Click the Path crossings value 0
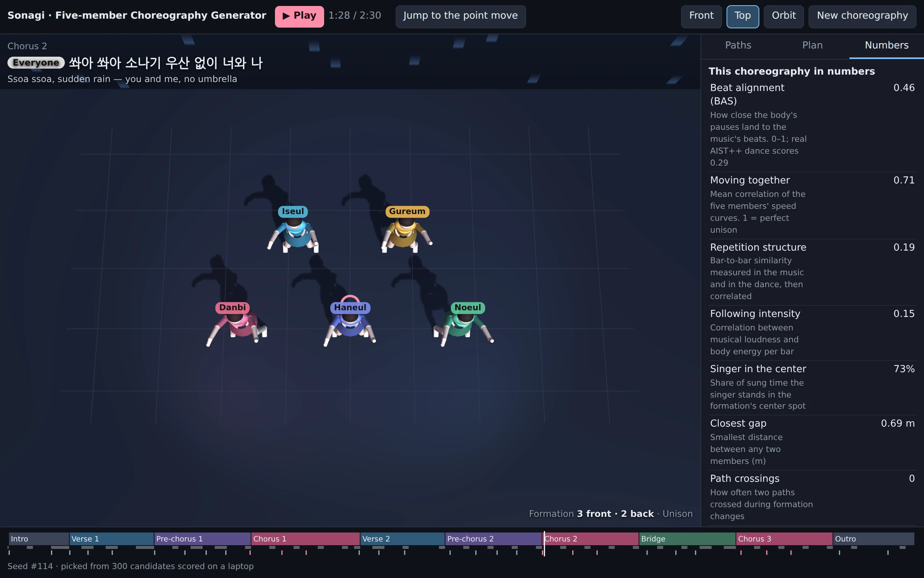The width and height of the screenshot is (924, 578). 912,478
